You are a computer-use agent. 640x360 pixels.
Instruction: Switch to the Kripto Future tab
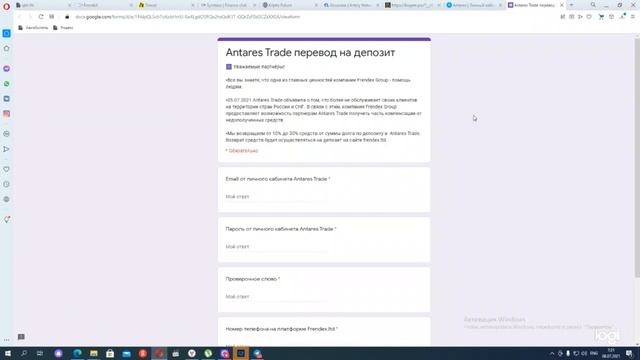tap(289, 5)
